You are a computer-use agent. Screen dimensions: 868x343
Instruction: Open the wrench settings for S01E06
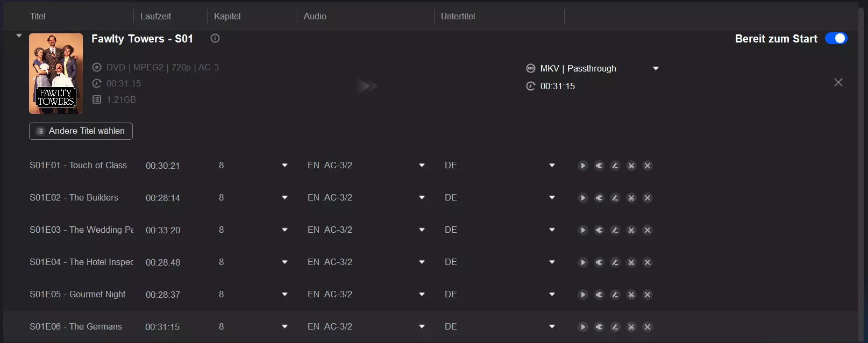point(599,327)
